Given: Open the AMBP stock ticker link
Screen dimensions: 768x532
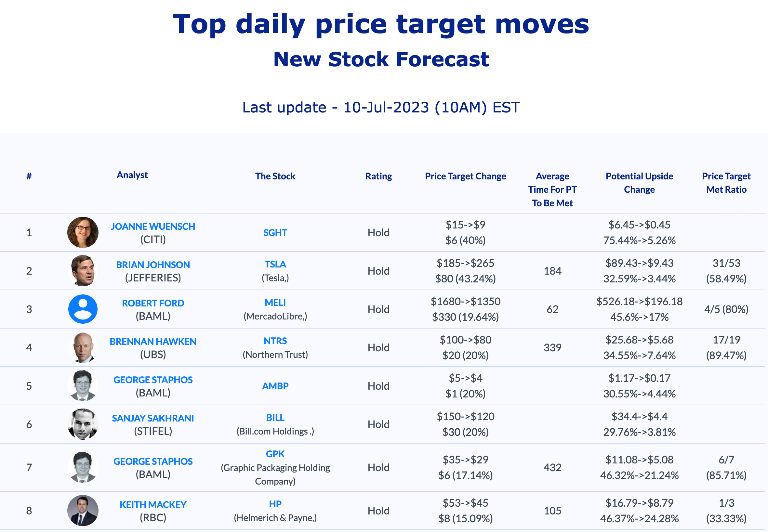Looking at the screenshot, I should coord(275,386).
